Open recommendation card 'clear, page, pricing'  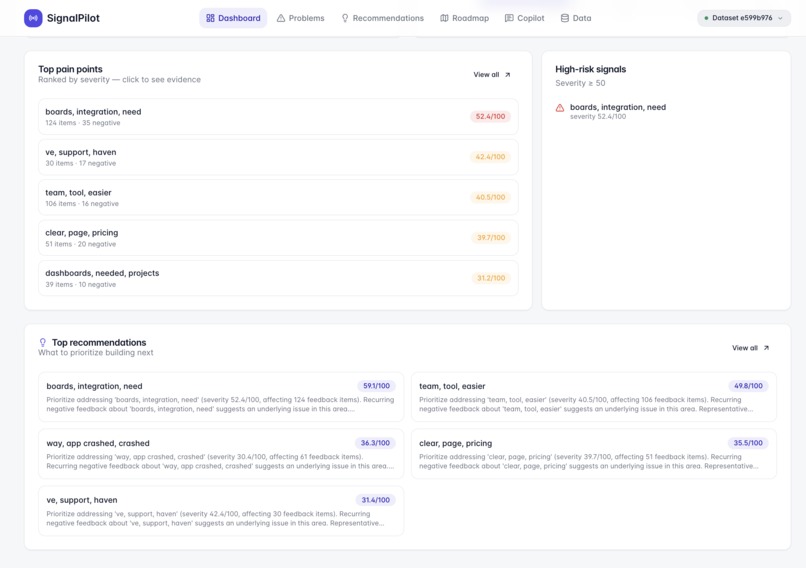coord(594,454)
